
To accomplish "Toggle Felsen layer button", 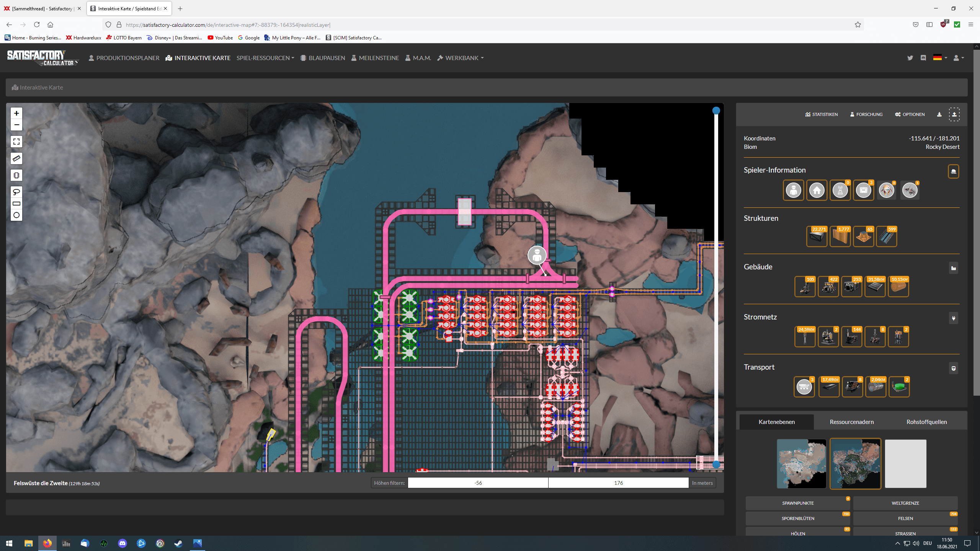I will pos(905,518).
